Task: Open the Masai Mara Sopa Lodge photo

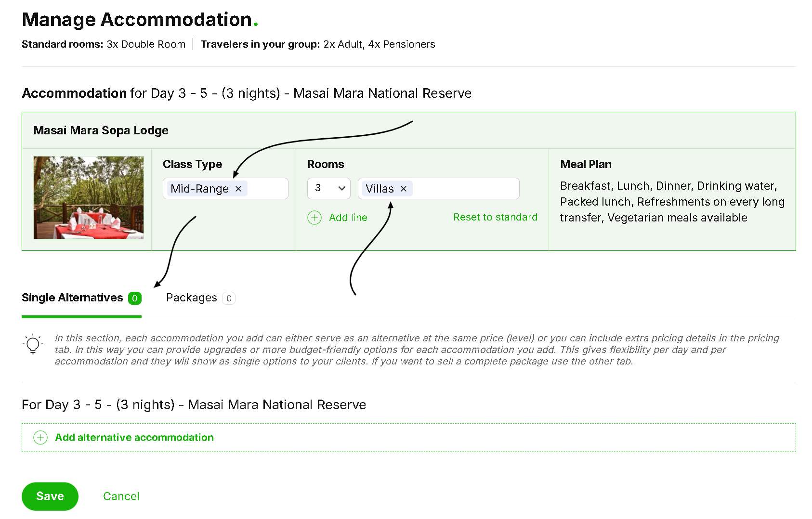Action: pyautogui.click(x=89, y=197)
